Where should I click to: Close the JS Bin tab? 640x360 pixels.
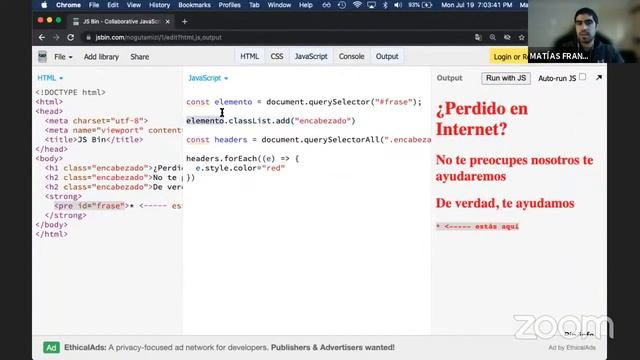(167, 22)
